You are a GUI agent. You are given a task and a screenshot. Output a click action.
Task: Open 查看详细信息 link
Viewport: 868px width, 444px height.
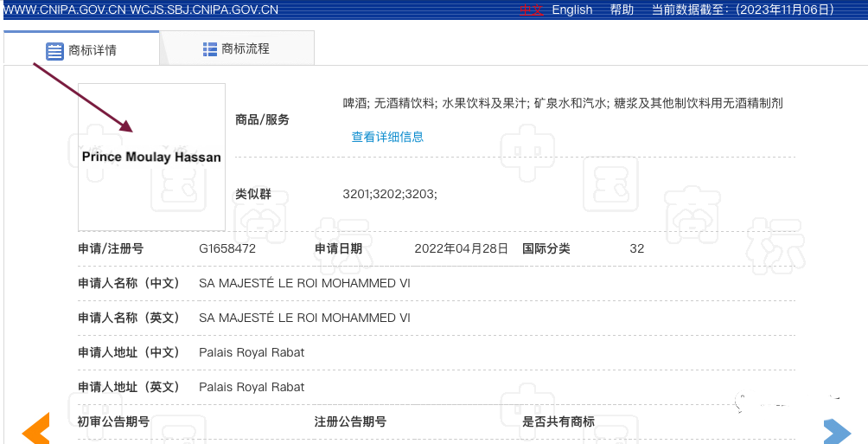(x=387, y=137)
